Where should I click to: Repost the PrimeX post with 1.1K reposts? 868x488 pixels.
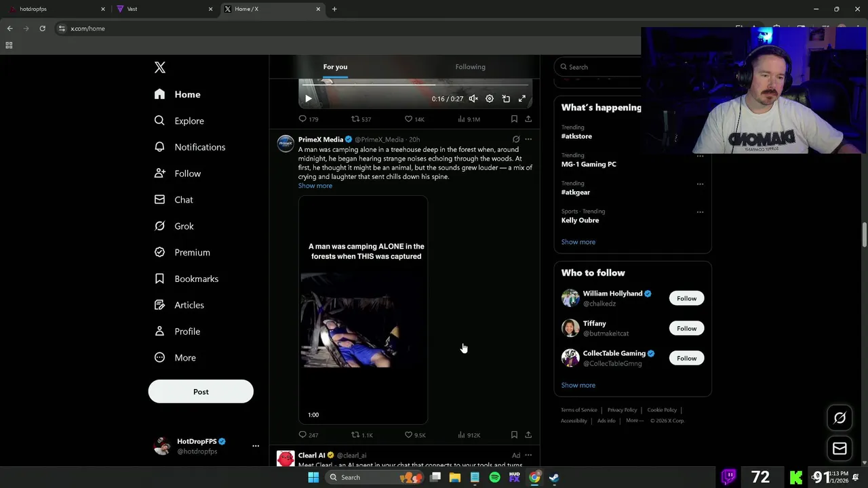pyautogui.click(x=362, y=435)
